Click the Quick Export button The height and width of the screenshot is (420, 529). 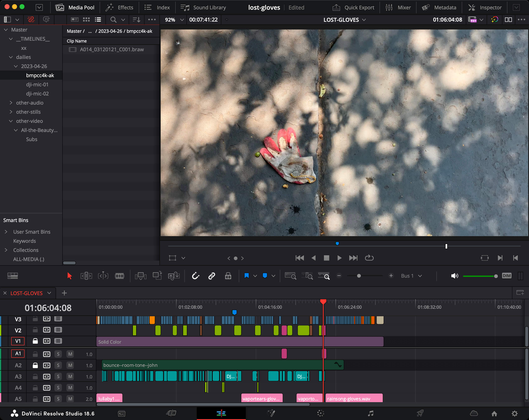click(353, 7)
